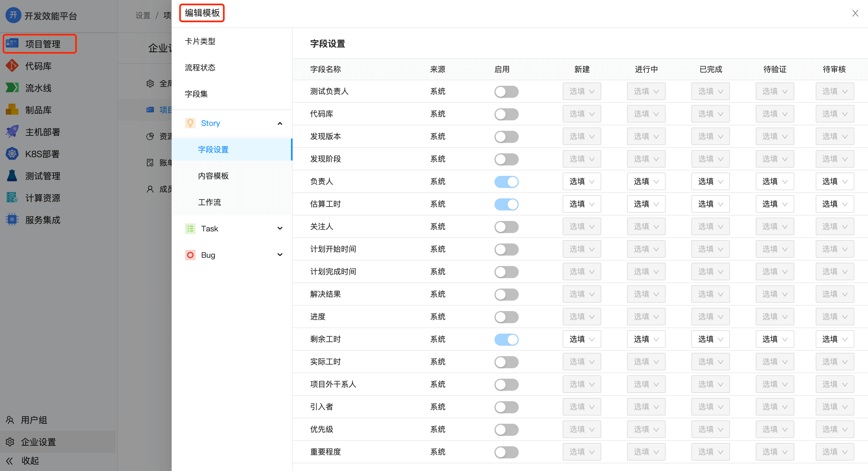Expand the Task card type section

pos(280,228)
